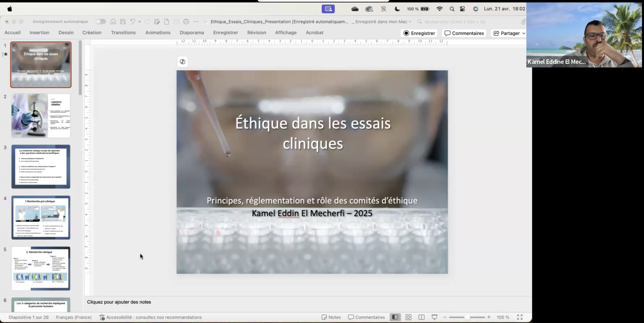Open the Insertion ribbon tab
Viewport: 644px width, 323px height.
click(39, 33)
